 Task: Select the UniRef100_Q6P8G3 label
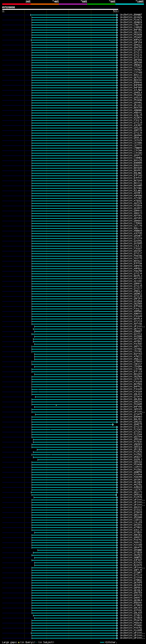pos(131,588)
